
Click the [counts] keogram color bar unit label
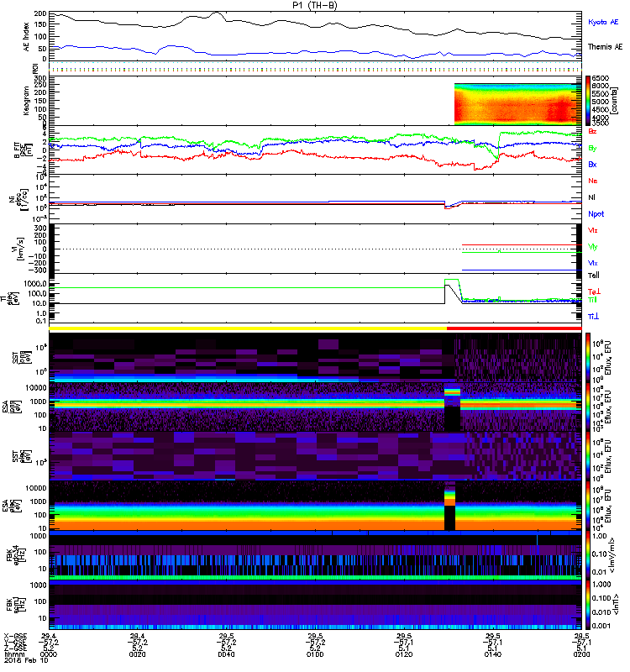click(x=615, y=101)
